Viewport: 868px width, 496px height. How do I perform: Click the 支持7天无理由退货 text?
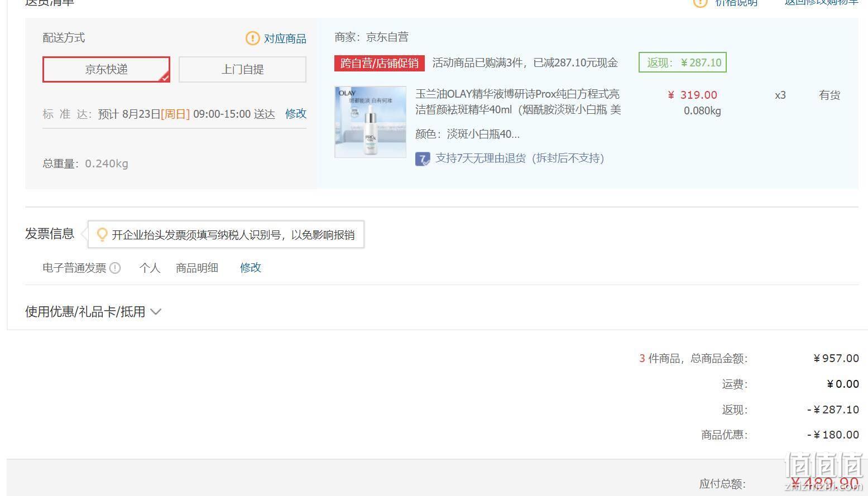pos(520,158)
